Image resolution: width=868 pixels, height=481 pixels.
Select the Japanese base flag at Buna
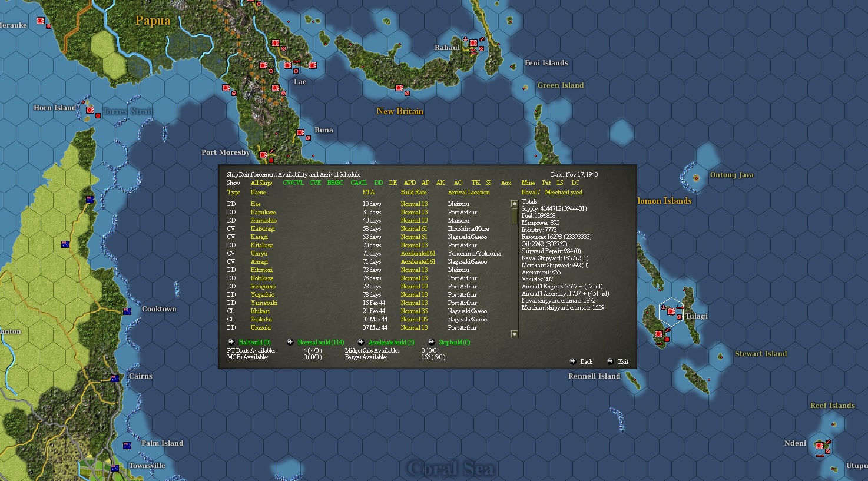click(300, 132)
